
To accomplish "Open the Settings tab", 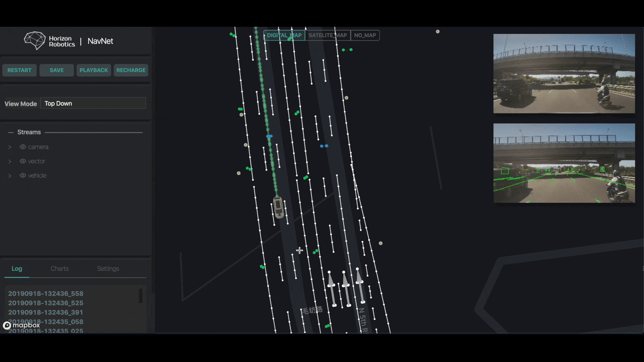I will pyautogui.click(x=108, y=268).
